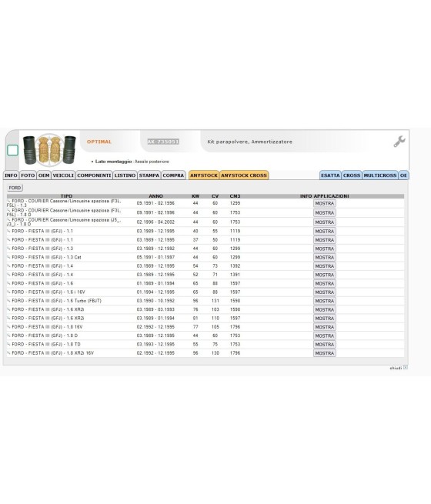Image resolution: width=431 pixels, height=504 pixels.
Task: Tick the checkbox beside product image
Action: click(x=12, y=150)
